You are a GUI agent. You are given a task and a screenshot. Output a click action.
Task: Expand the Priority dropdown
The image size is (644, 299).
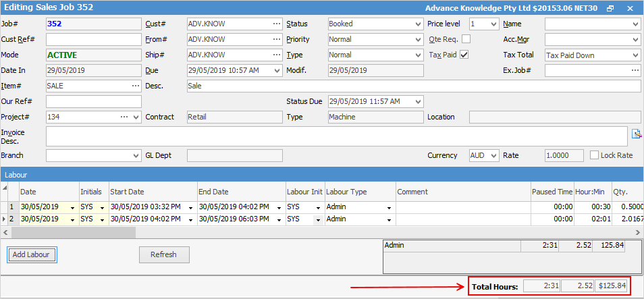tap(419, 39)
